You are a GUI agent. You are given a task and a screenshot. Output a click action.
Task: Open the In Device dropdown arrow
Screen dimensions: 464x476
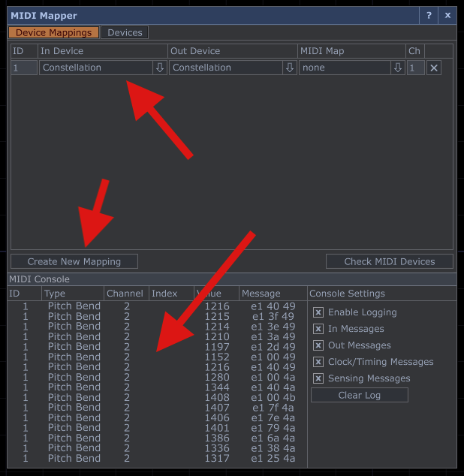(x=159, y=68)
